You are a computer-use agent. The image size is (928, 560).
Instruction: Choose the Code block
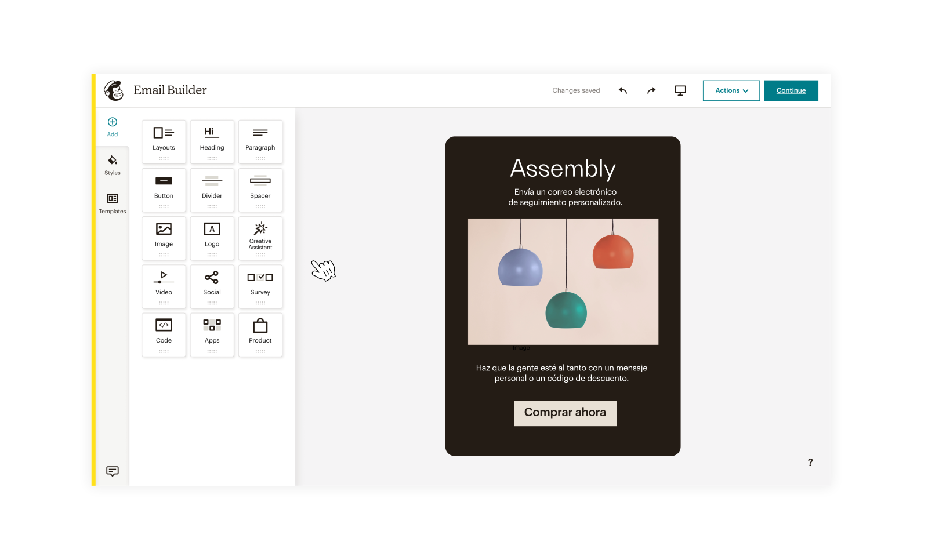click(164, 334)
